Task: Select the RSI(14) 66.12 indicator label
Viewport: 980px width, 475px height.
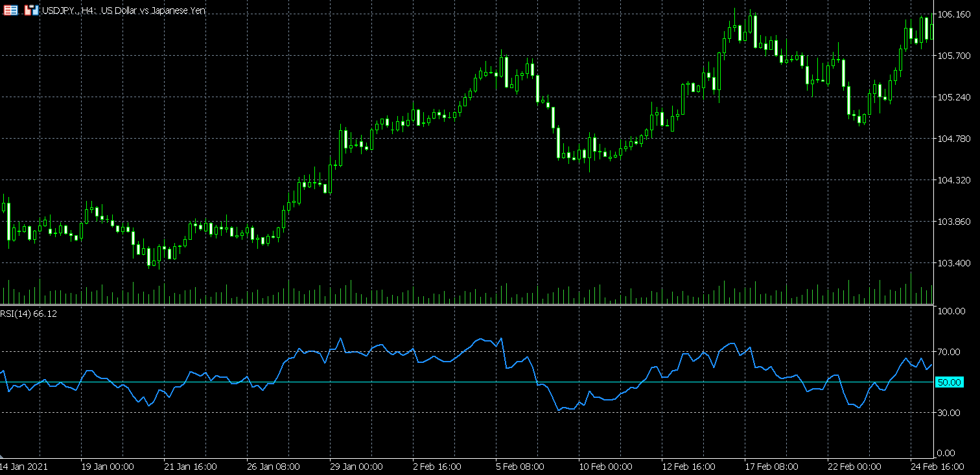Action: 29,314
